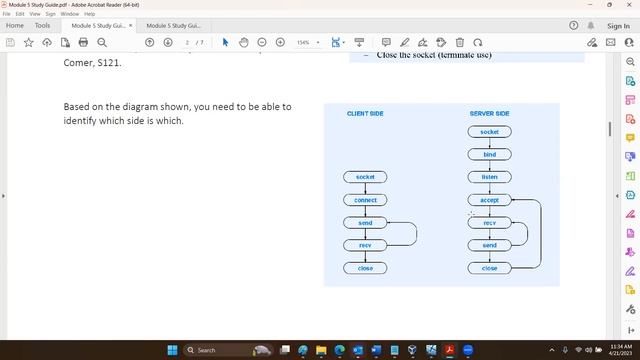Viewport: 640px width, 360px height.
Task: Open Windows Start button
Action: pyautogui.click(x=173, y=350)
